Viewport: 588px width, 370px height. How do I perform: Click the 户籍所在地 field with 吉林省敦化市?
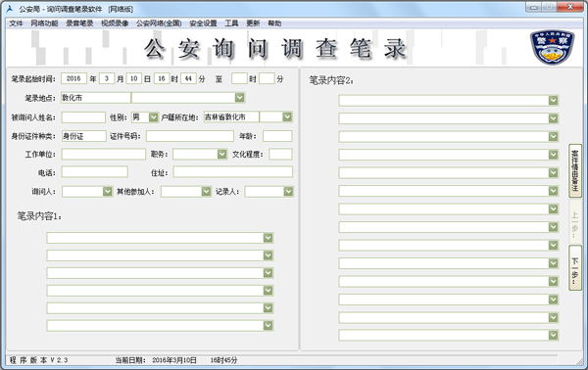[231, 117]
